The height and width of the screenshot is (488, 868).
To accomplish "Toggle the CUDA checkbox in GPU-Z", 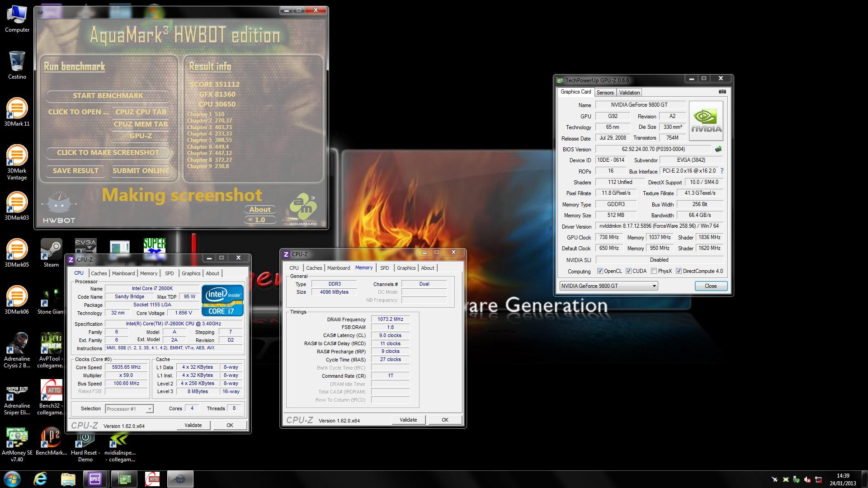I will 628,271.
